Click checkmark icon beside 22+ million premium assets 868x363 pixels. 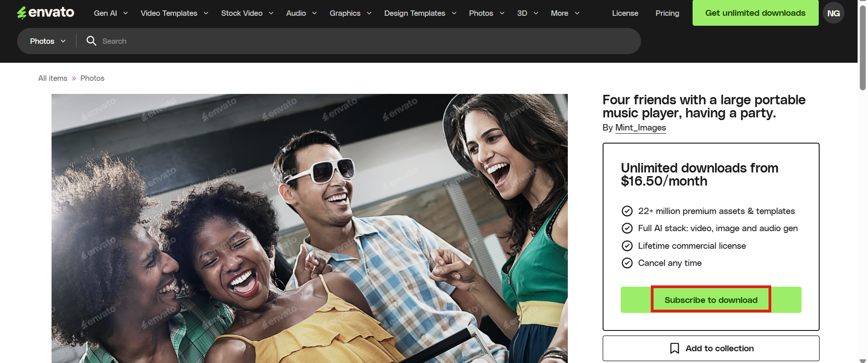click(627, 211)
